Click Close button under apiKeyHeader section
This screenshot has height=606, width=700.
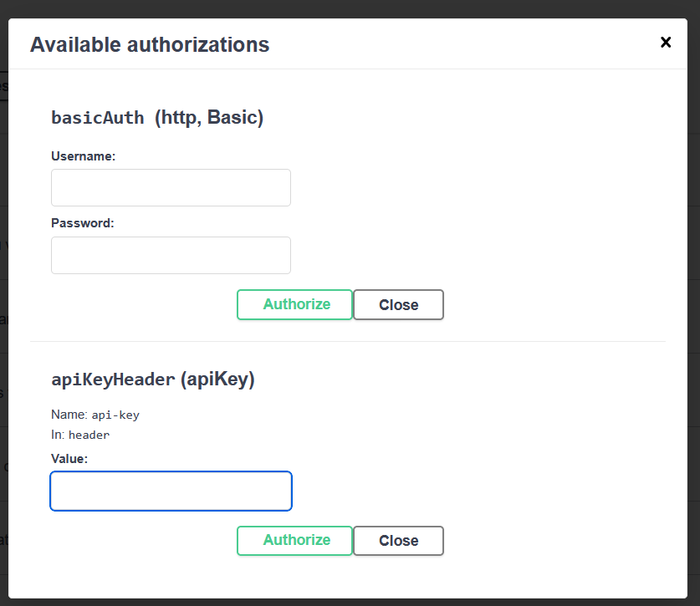398,541
